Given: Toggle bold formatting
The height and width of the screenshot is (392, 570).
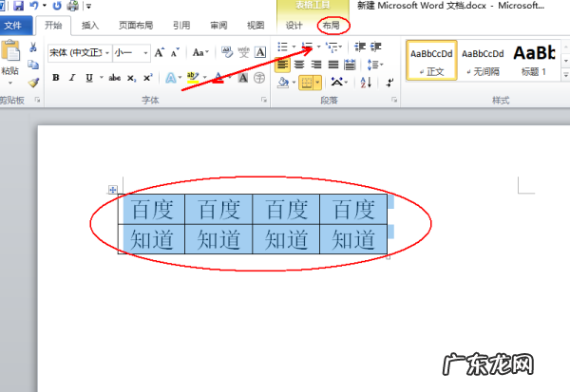Looking at the screenshot, I should [x=56, y=78].
